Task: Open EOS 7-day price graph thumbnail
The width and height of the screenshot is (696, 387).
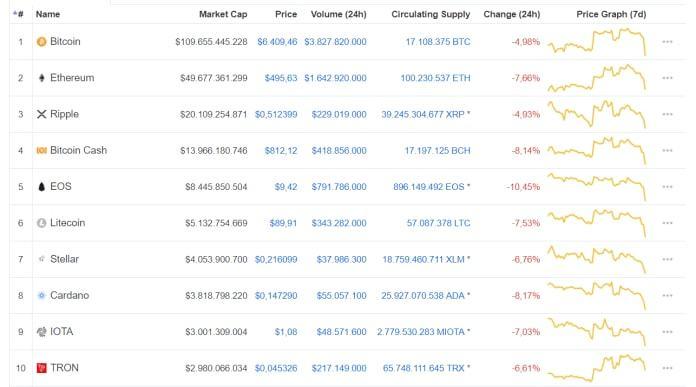Action: point(597,187)
